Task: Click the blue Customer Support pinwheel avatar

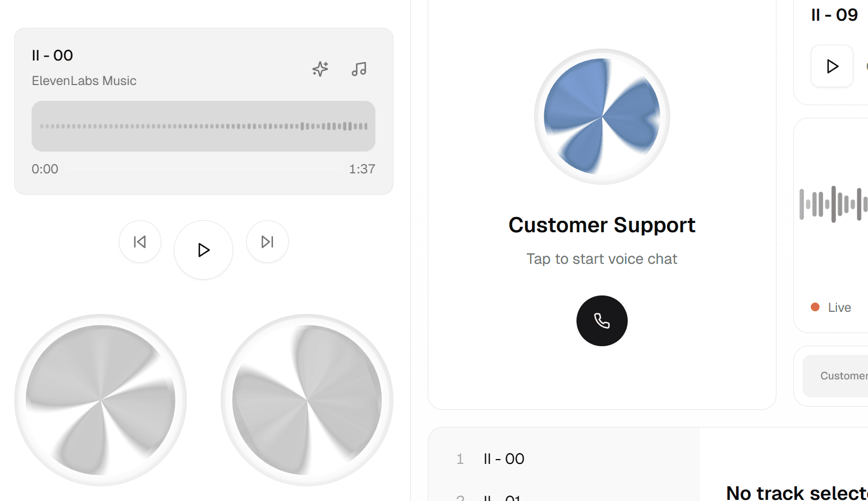Action: (x=602, y=116)
